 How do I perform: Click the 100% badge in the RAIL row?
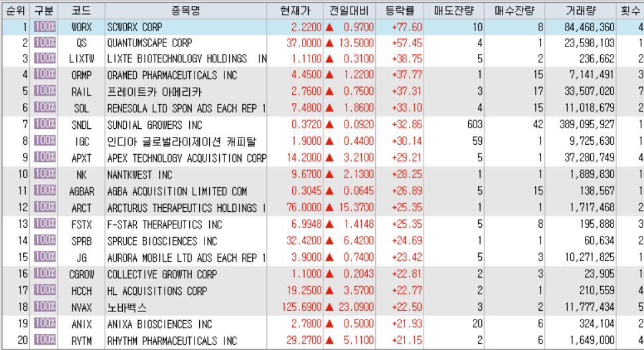tap(44, 91)
